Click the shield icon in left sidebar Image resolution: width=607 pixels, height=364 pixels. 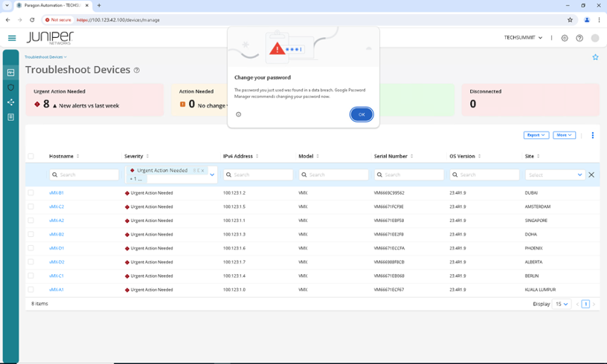pos(10,88)
